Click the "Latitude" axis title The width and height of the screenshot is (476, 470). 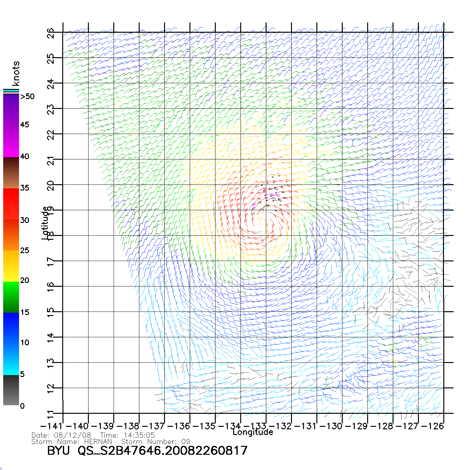click(45, 223)
